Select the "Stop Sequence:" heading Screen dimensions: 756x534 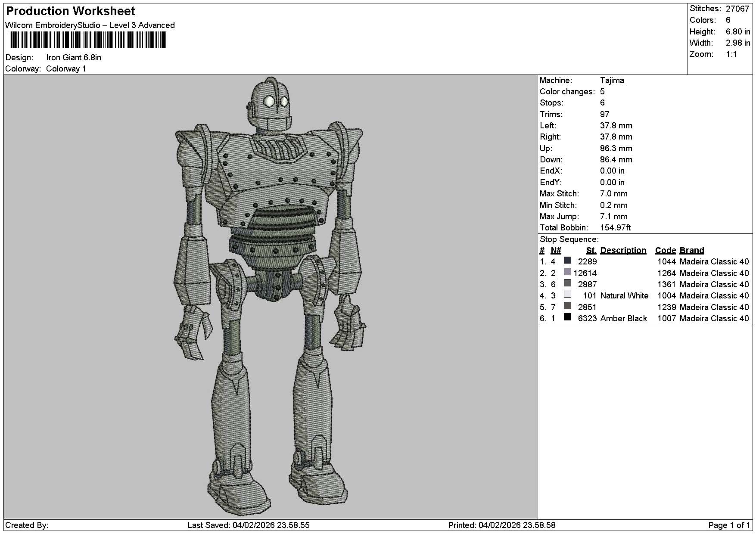[x=569, y=239]
